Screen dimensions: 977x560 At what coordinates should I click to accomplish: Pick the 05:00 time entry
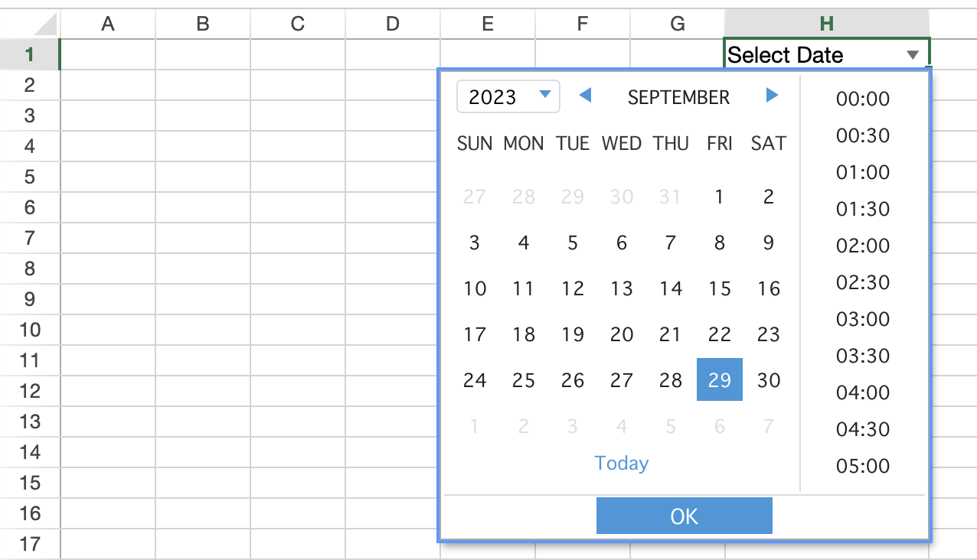point(862,466)
